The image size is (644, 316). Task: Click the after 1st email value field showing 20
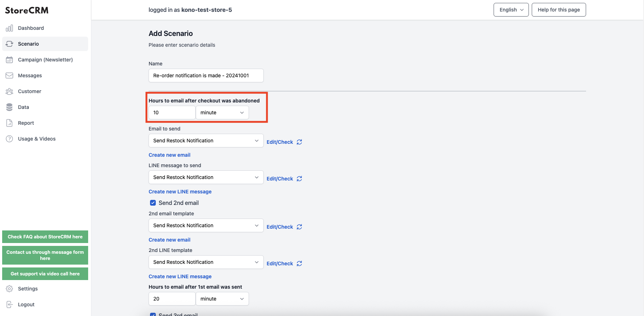coord(172,299)
